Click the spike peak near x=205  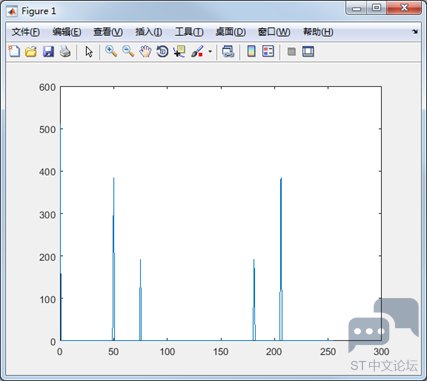[x=281, y=179]
